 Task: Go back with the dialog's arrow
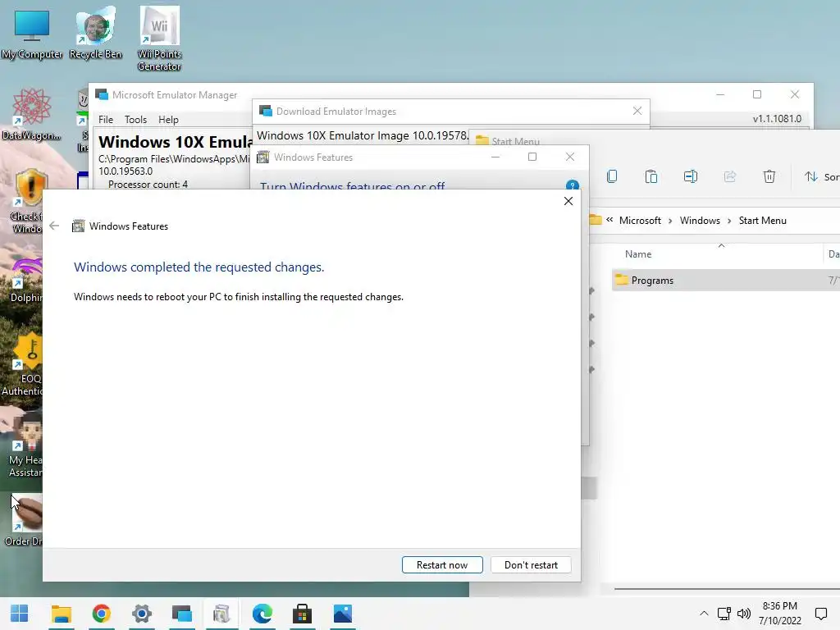point(54,226)
